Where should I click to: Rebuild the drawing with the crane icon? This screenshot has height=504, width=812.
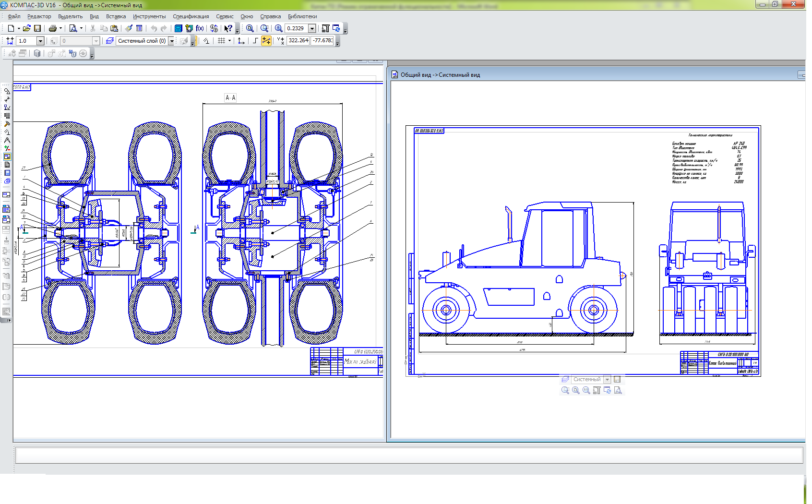[325, 28]
